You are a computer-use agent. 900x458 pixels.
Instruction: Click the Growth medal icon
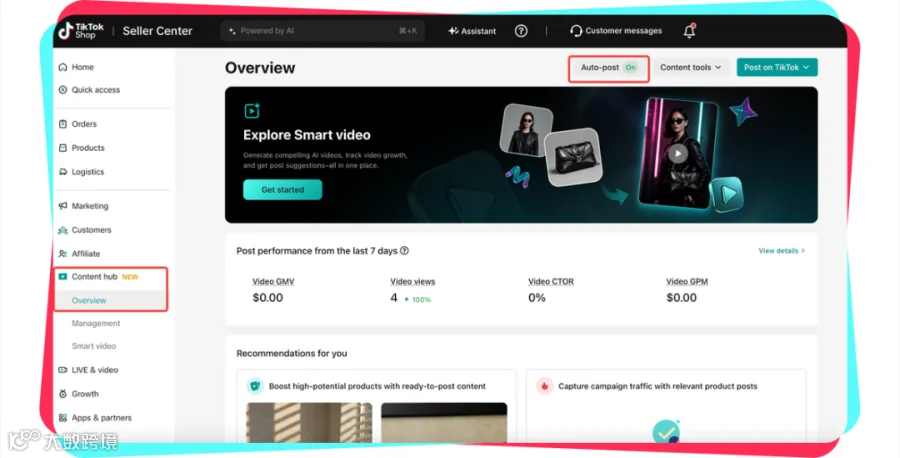click(x=63, y=394)
